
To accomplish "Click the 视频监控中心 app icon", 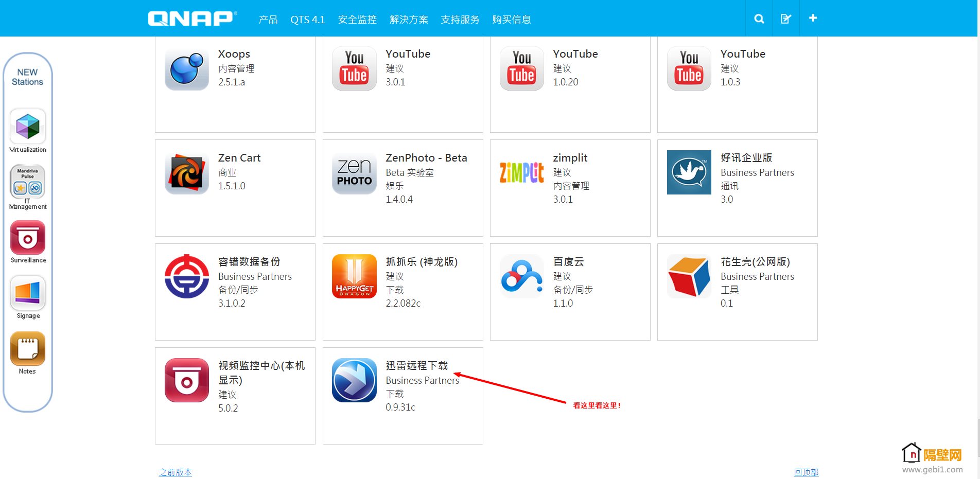I will click(x=187, y=380).
